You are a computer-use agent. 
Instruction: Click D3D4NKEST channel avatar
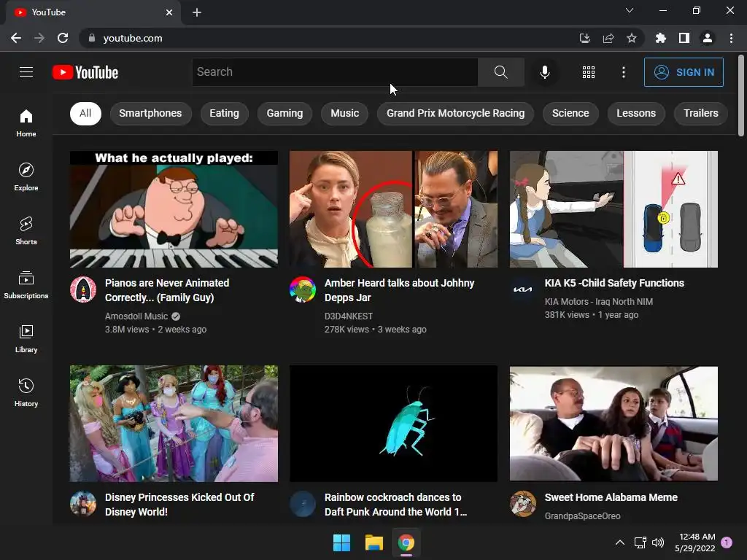tap(303, 289)
